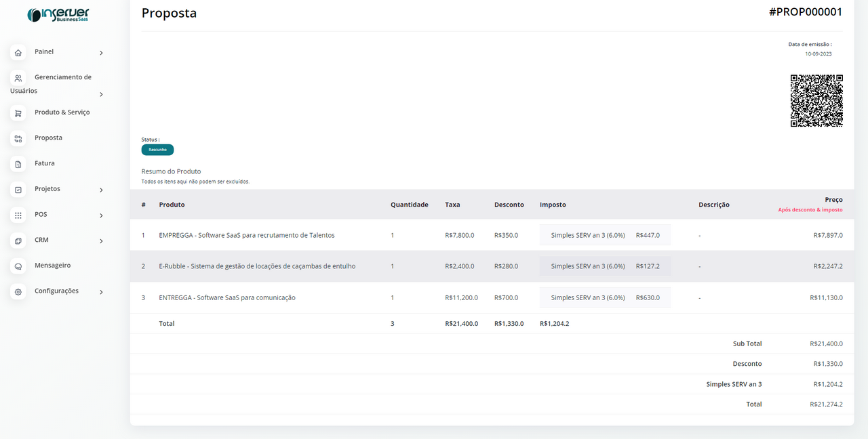Open the Fatura menu item
The height and width of the screenshot is (439, 868).
[45, 163]
